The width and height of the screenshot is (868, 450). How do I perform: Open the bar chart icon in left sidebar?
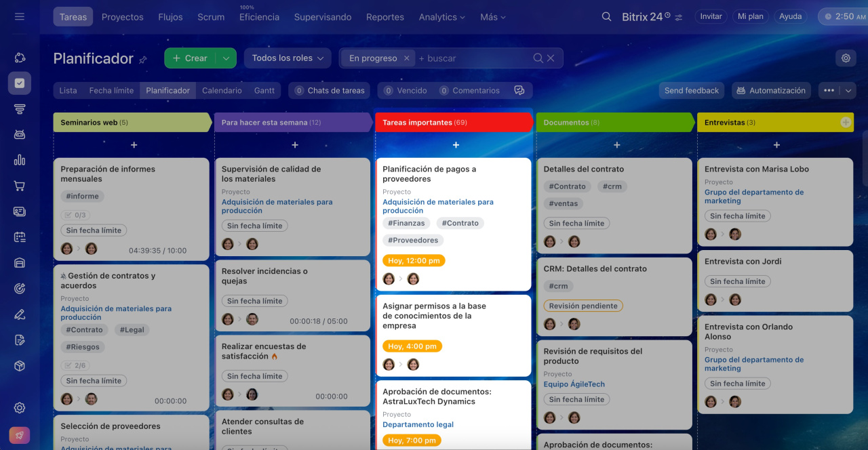(20, 160)
